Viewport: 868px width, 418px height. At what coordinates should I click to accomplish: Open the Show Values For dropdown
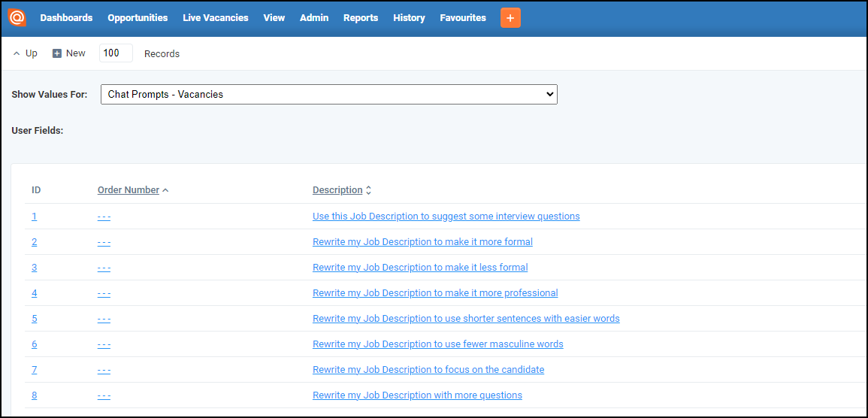click(329, 95)
